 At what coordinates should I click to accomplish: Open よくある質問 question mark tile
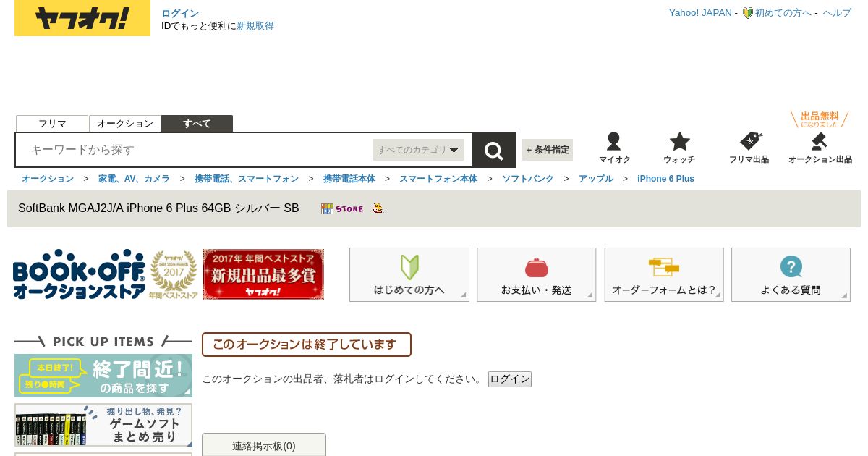pyautogui.click(x=791, y=274)
